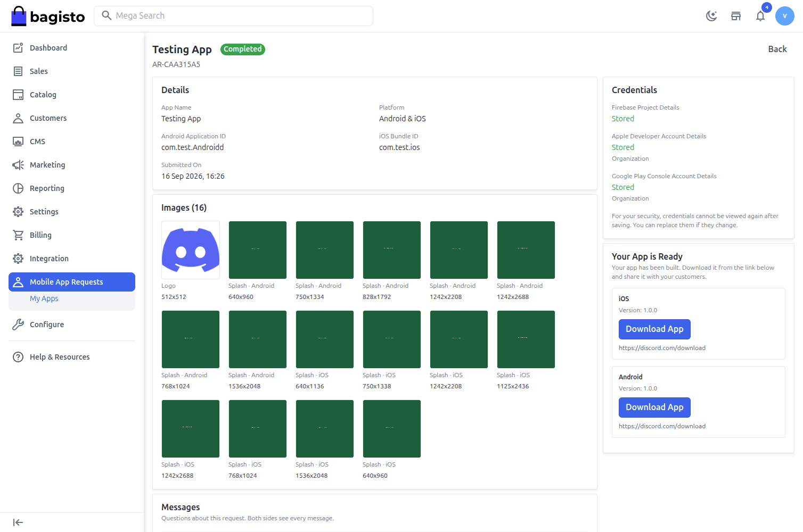Click the Marketing megaphone icon

click(x=18, y=165)
